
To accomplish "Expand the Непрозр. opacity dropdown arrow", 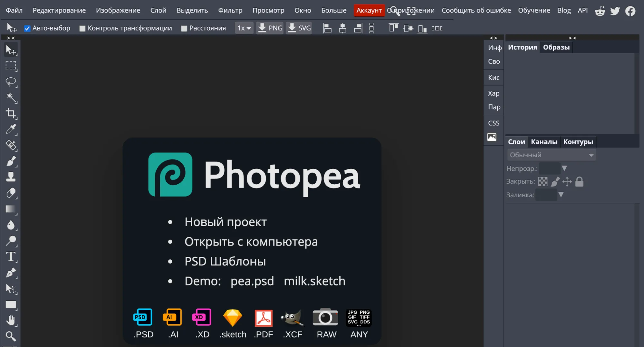I will pyautogui.click(x=564, y=168).
